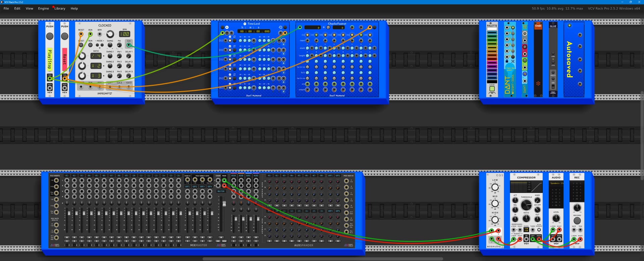Click the Time Lord timecode display
The image size is (644, 261).
[x=254, y=31]
